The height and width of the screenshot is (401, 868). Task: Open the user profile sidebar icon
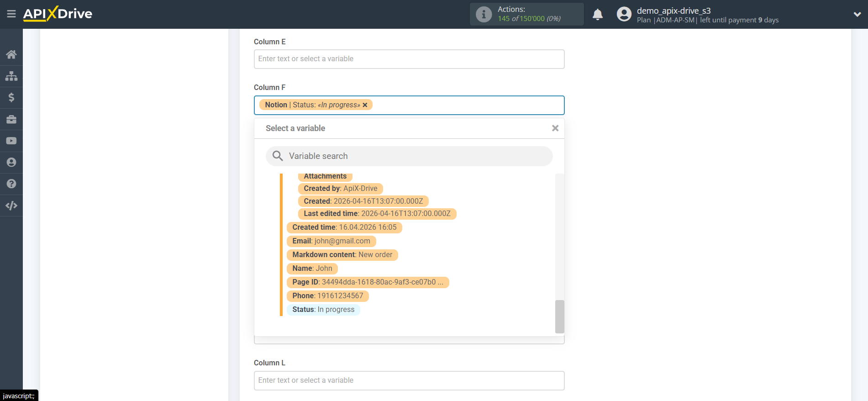[11, 162]
